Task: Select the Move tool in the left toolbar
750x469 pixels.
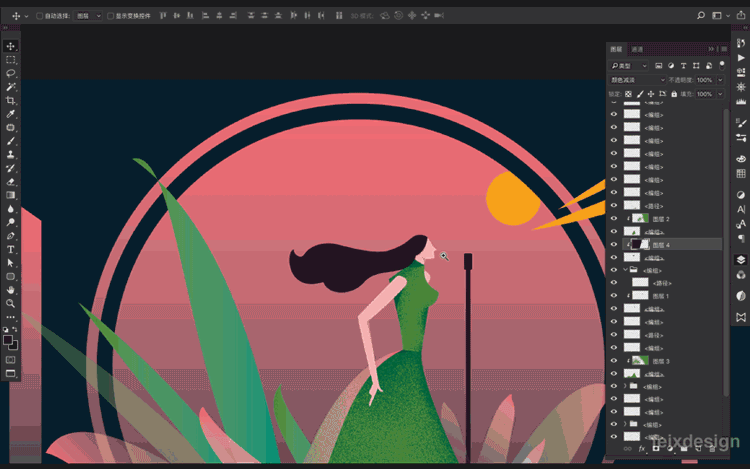Action: 11,46
